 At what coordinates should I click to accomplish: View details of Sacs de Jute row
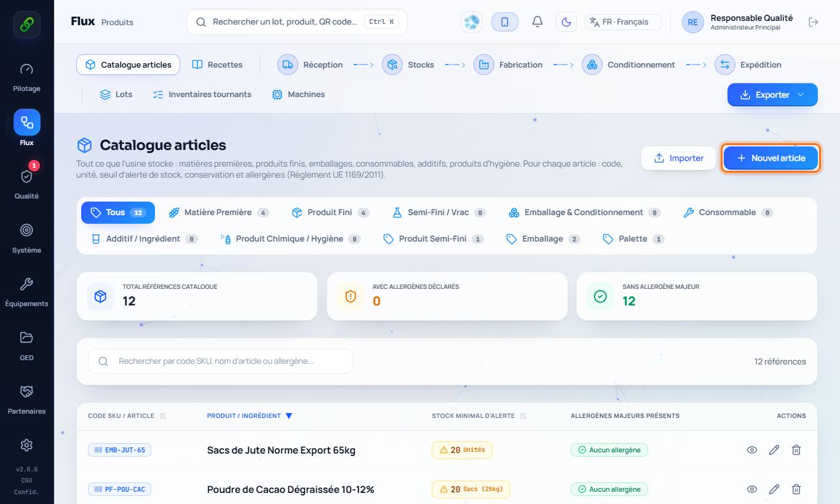[751, 450]
